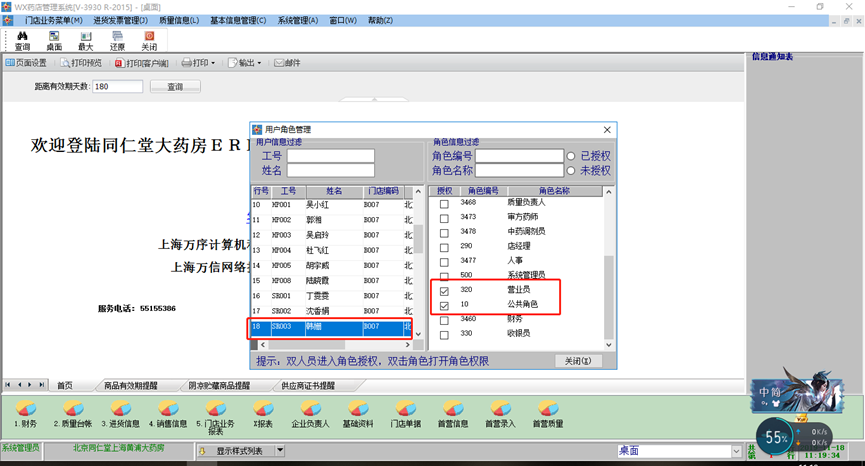Check the 收银员 role checkbox
The height and width of the screenshot is (466, 865).
[x=444, y=335]
